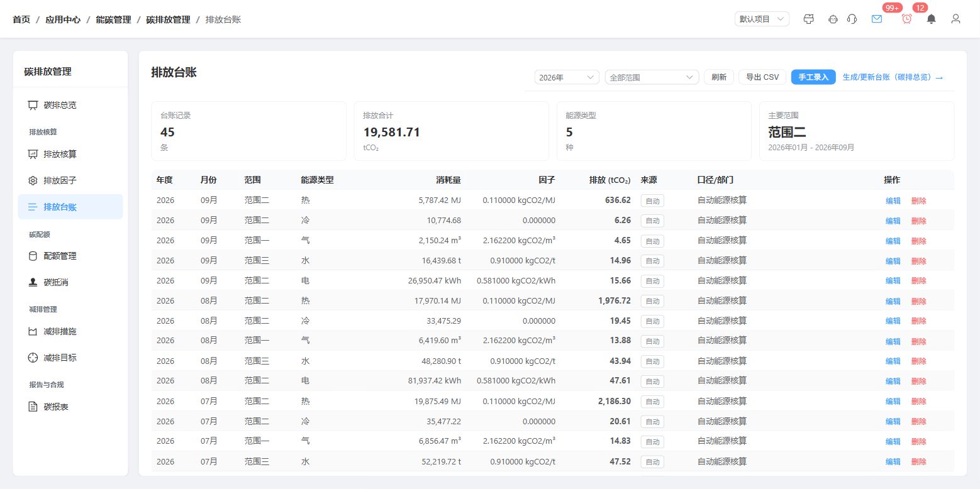The height and width of the screenshot is (489, 980).
Task: Open the robot assistant icon in header
Action: tap(833, 19)
